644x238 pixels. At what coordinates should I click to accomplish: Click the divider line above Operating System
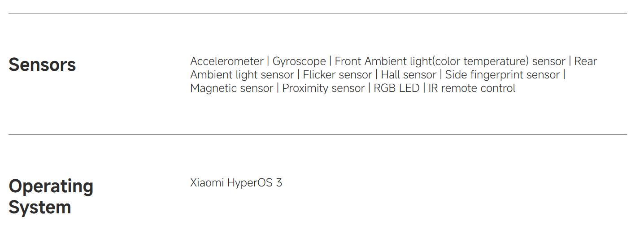[x=318, y=134]
